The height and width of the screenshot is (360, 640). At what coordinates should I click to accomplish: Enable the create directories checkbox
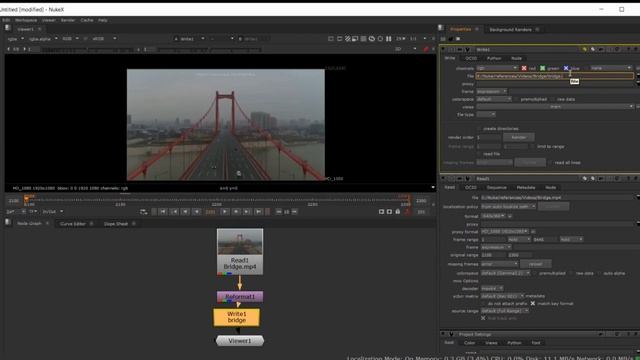[x=479, y=129]
